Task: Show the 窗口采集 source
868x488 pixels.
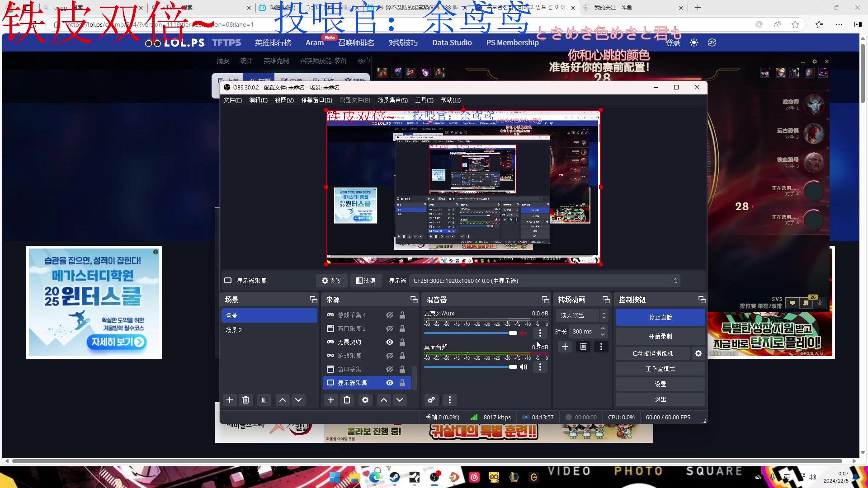Action: (x=389, y=369)
